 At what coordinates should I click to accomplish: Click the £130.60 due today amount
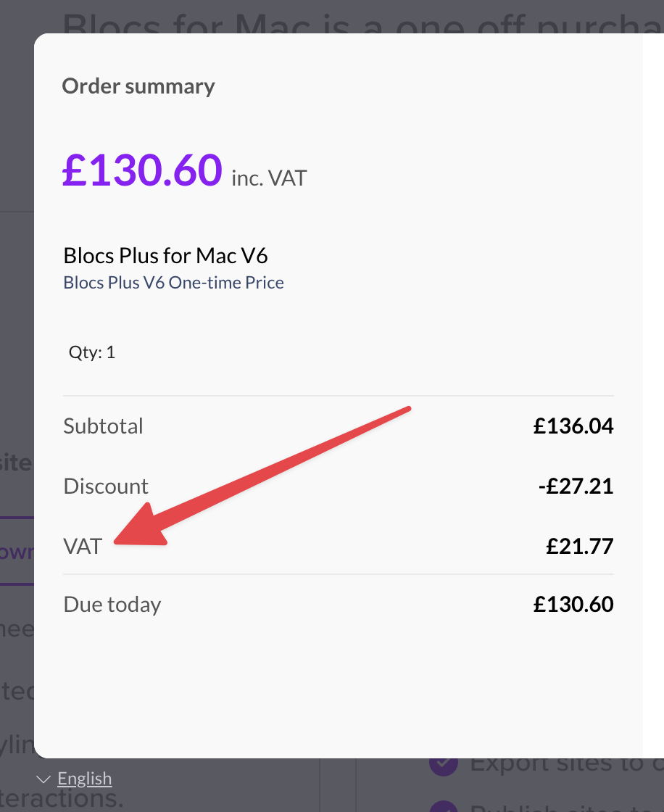pyautogui.click(x=573, y=604)
